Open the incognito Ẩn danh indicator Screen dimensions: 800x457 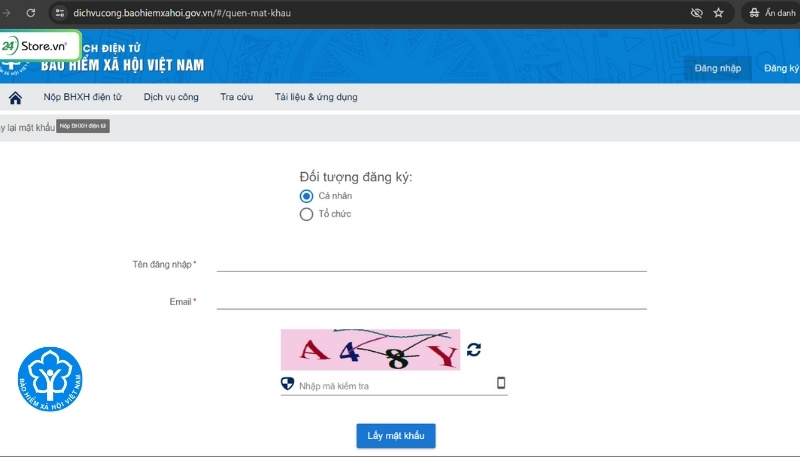(771, 13)
